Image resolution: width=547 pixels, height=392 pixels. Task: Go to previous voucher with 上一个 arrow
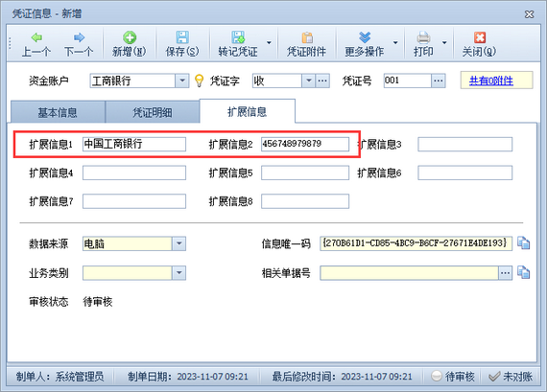pos(36,37)
